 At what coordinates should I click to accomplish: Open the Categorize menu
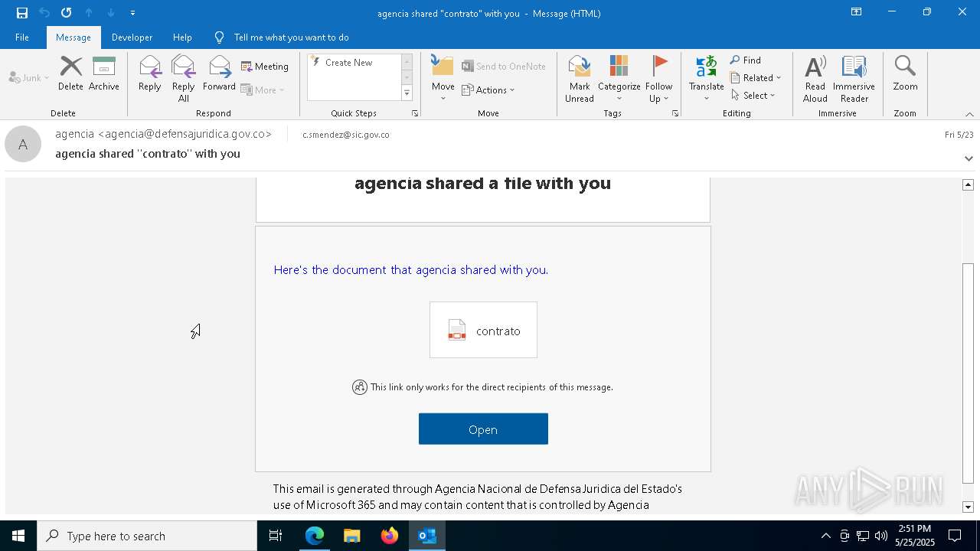click(x=619, y=79)
